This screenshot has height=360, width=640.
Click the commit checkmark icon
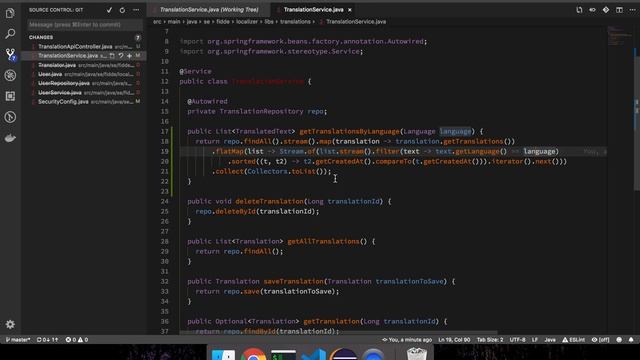pos(109,10)
